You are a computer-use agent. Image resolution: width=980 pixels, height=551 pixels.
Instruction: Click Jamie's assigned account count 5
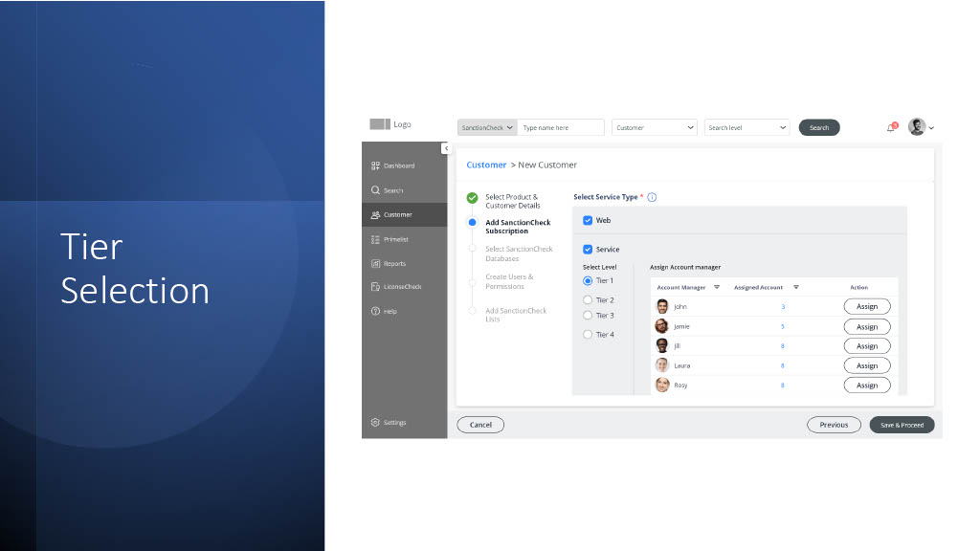click(x=783, y=327)
